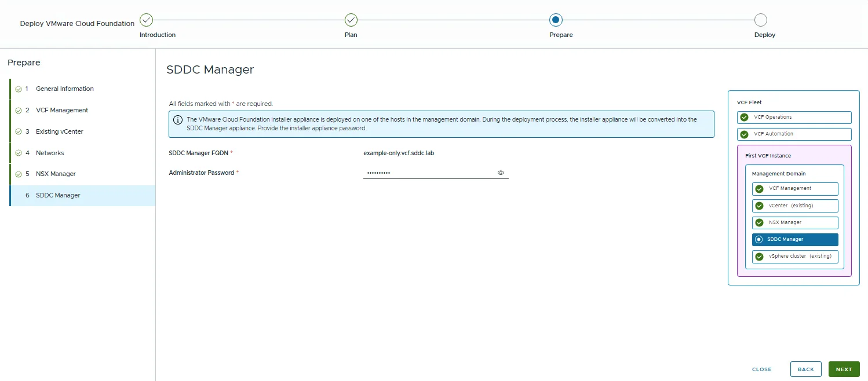Show the Administrator Password with the eye icon
Screen dimensions: 868x381
[x=501, y=173]
